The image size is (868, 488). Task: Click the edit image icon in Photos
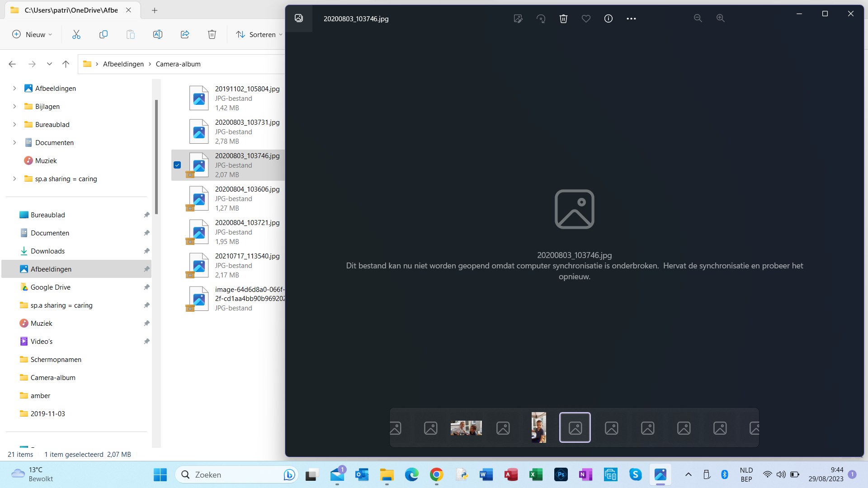tap(518, 19)
